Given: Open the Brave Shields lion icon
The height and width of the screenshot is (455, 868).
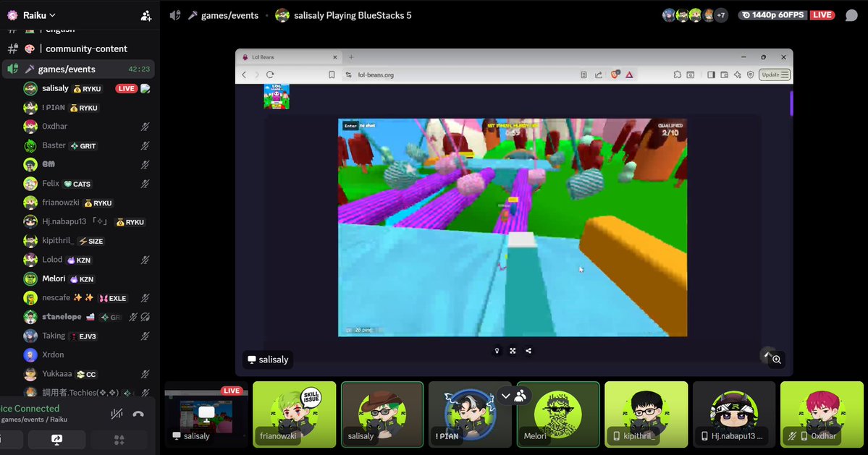Looking at the screenshot, I should pyautogui.click(x=615, y=74).
